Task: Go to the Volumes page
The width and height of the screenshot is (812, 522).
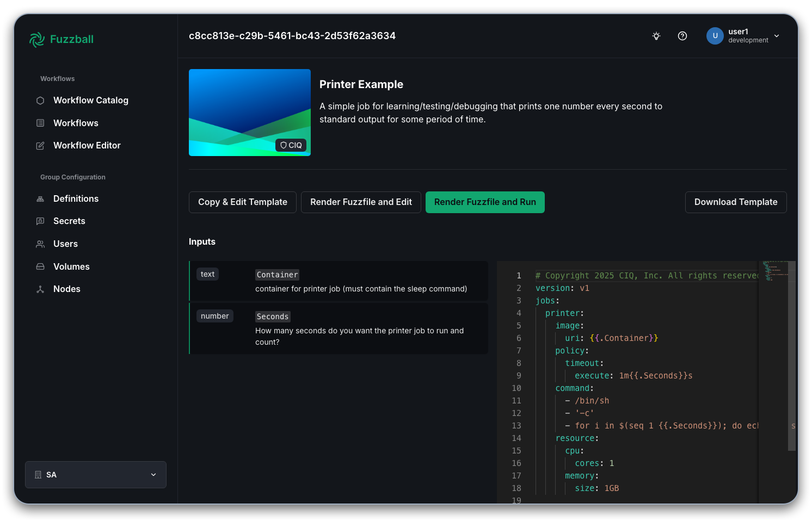Action: [71, 267]
